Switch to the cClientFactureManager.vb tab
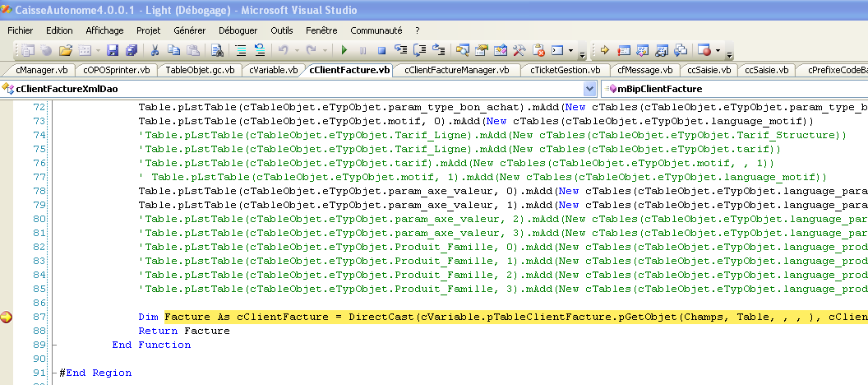This screenshot has width=868, height=385. tap(456, 71)
